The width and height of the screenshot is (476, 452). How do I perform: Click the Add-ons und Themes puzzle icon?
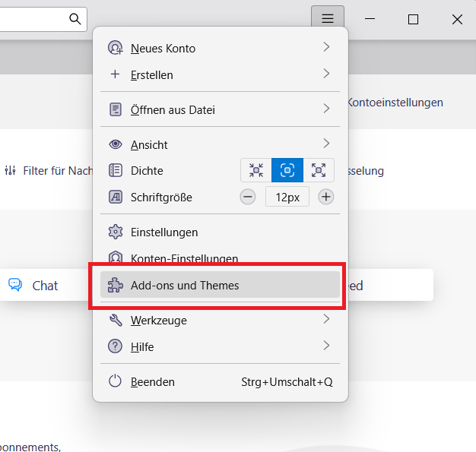tap(116, 286)
